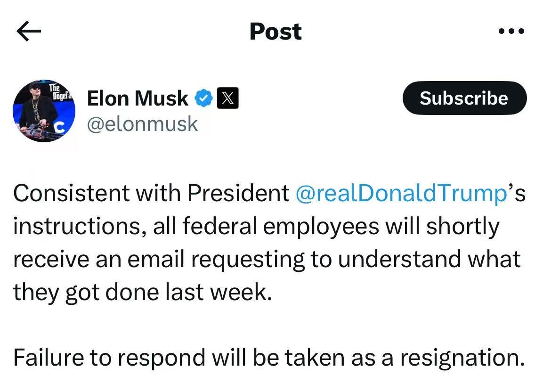Click the Post header title
Image resolution: width=551 pixels, height=392 pixels.
coord(275,31)
